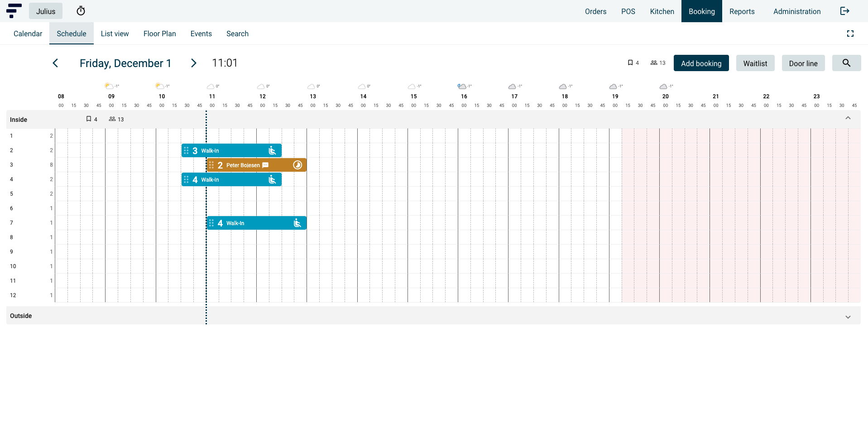Go to previous day arrow
This screenshot has height=434, width=868.
[x=55, y=63]
